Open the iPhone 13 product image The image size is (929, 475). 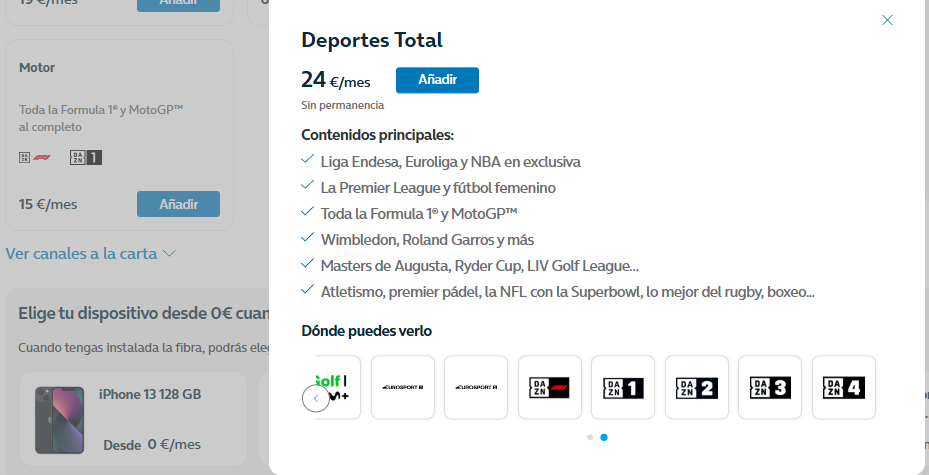(59, 420)
